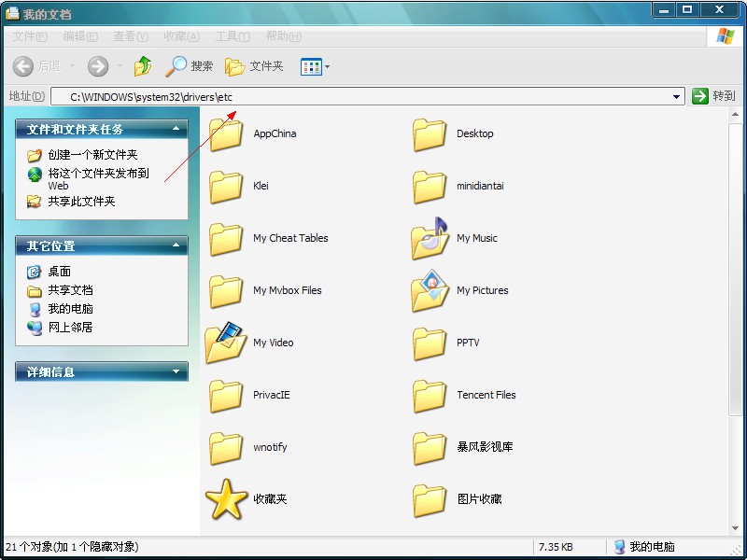This screenshot has height=560, width=747.
Task: Open the 帮助(H) menu
Action: pyautogui.click(x=284, y=36)
